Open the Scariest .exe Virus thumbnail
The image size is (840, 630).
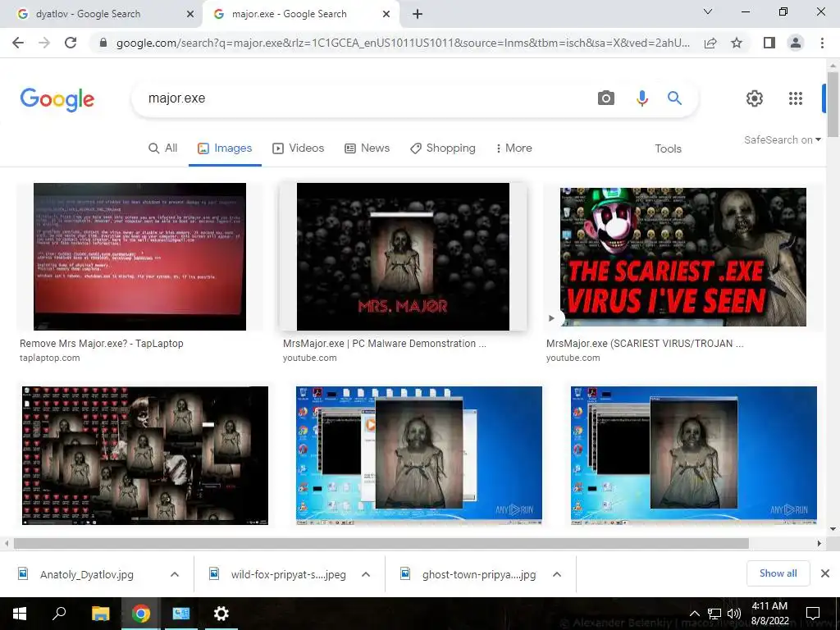(x=683, y=257)
